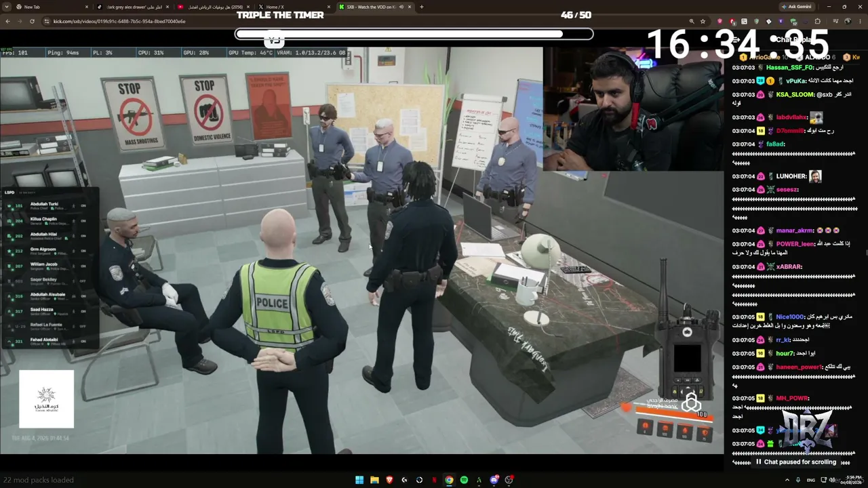Mute the SXB tab audio icon
This screenshot has height=488, width=868.
[x=401, y=7]
